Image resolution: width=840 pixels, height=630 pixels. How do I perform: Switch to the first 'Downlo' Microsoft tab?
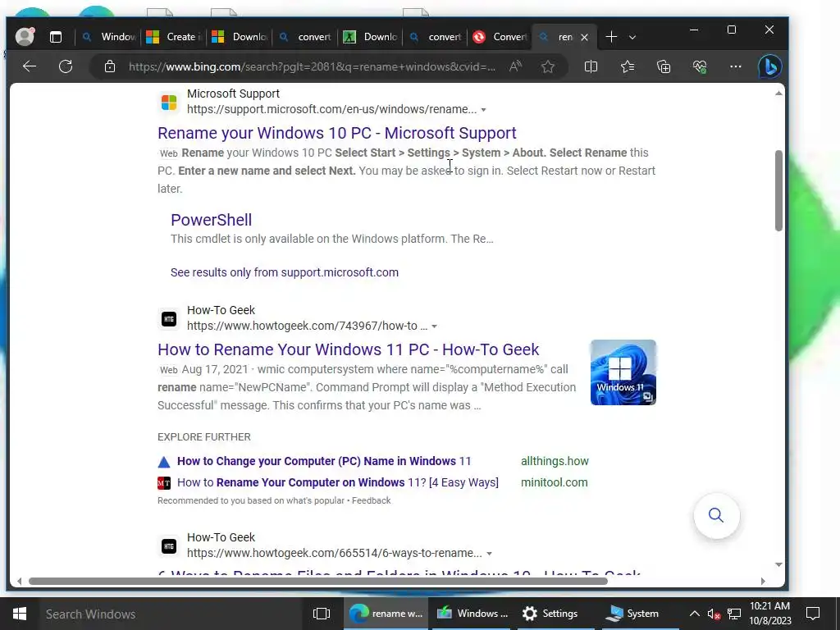point(240,37)
